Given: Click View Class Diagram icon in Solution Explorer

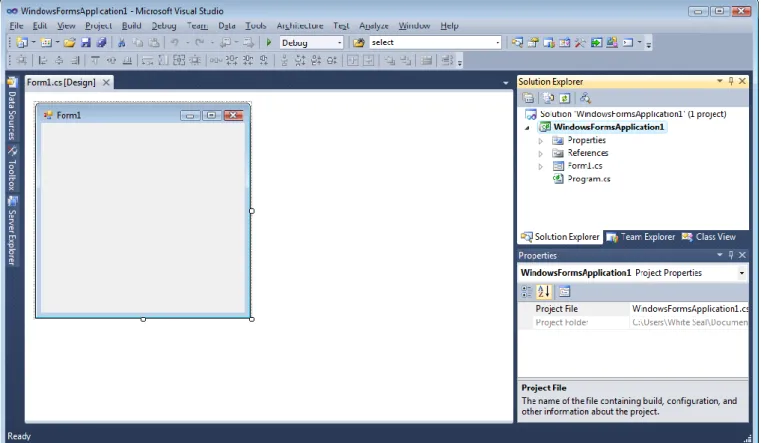Looking at the screenshot, I should pyautogui.click(x=585, y=98).
